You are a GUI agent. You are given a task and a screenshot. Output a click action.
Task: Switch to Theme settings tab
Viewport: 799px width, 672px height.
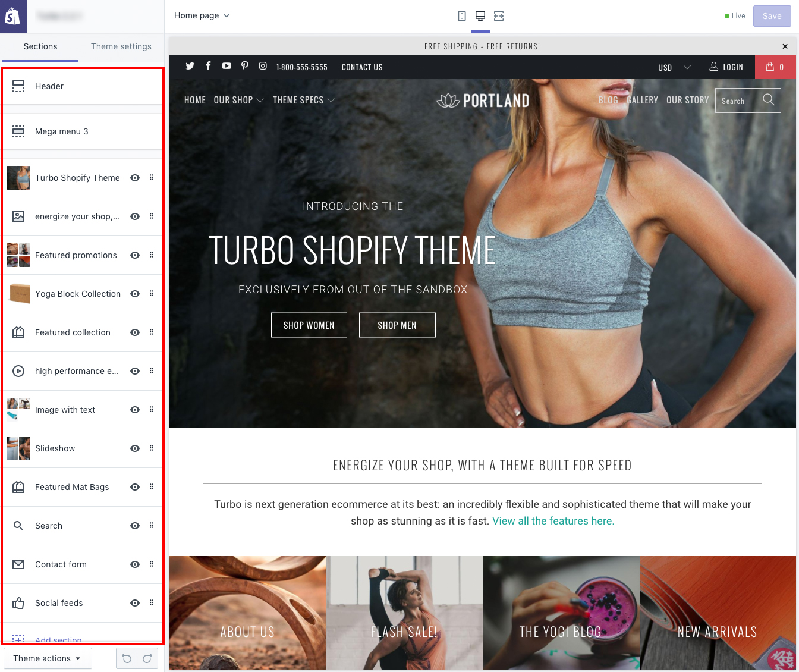pyautogui.click(x=121, y=46)
